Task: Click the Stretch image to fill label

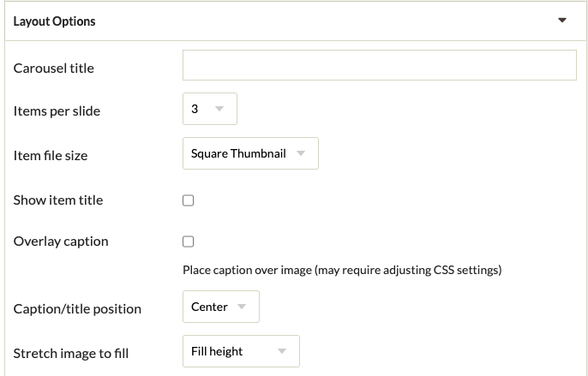Action: [71, 353]
